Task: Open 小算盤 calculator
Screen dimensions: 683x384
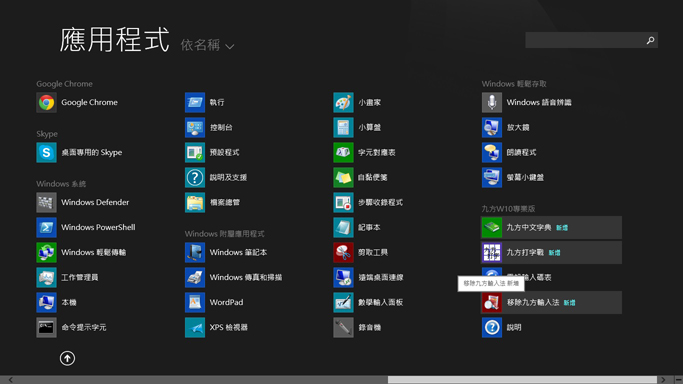Action: coord(357,127)
